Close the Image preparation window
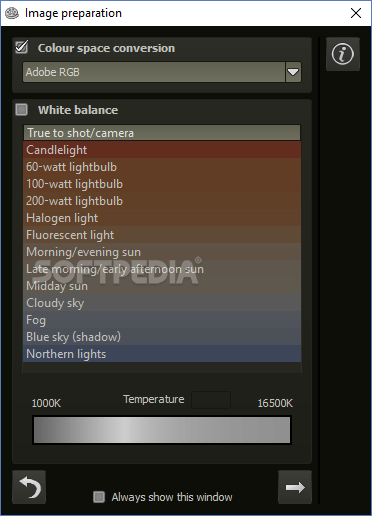 coord(356,13)
